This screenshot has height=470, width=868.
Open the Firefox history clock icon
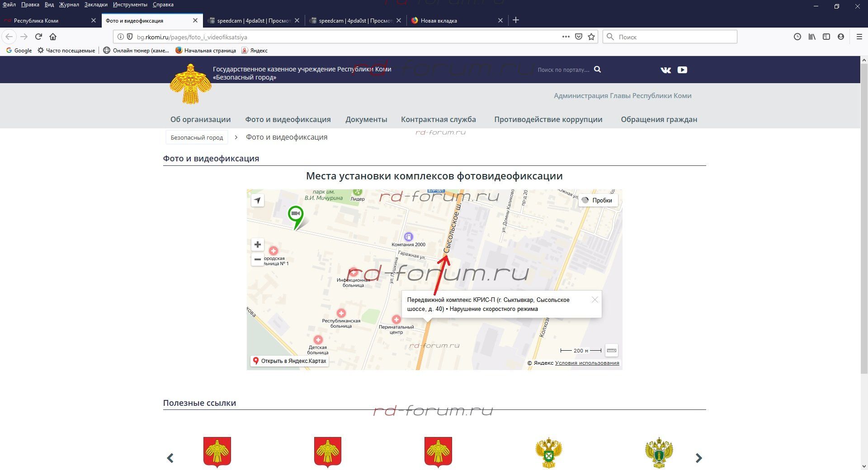797,37
